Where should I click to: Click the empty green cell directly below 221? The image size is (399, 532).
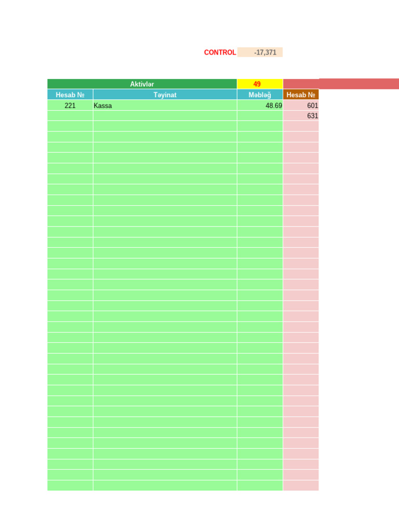70,116
